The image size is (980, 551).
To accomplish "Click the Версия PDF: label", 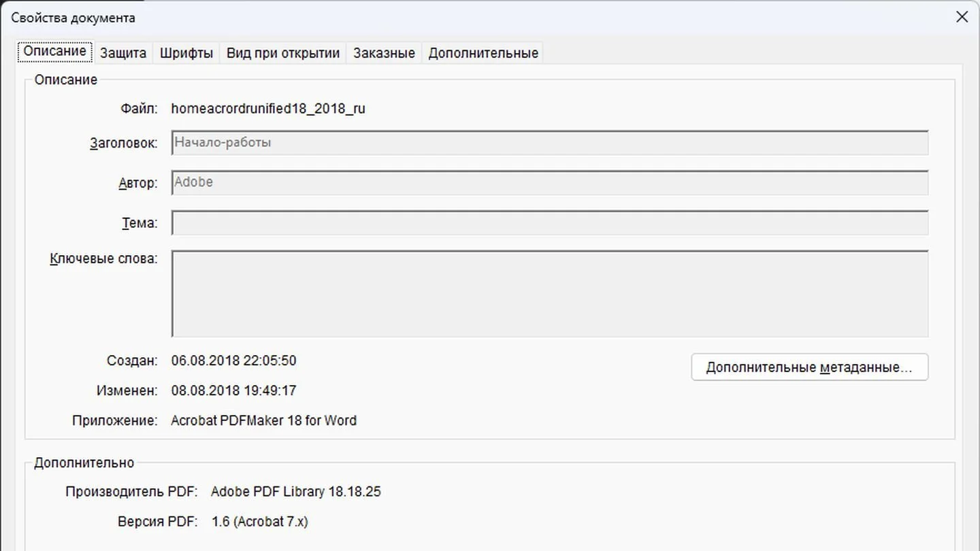I will (157, 522).
